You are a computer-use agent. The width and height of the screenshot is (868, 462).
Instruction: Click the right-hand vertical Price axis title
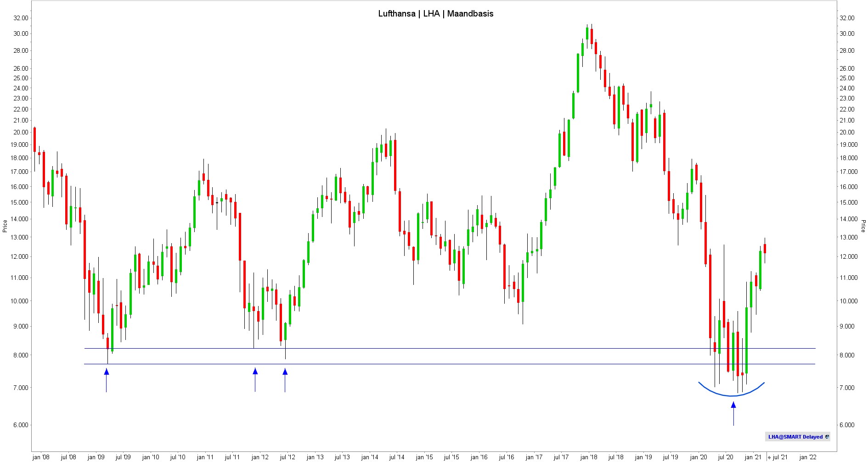pyautogui.click(x=863, y=226)
